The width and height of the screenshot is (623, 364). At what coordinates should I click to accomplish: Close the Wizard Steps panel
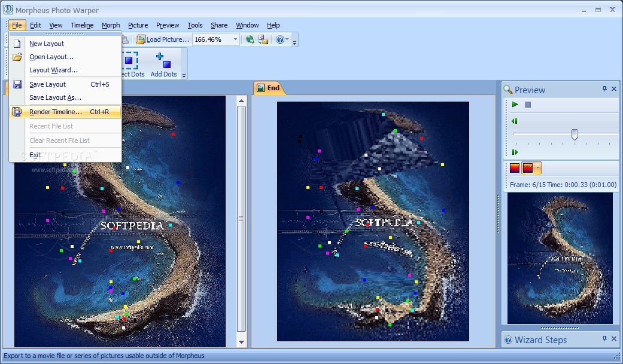tap(614, 338)
